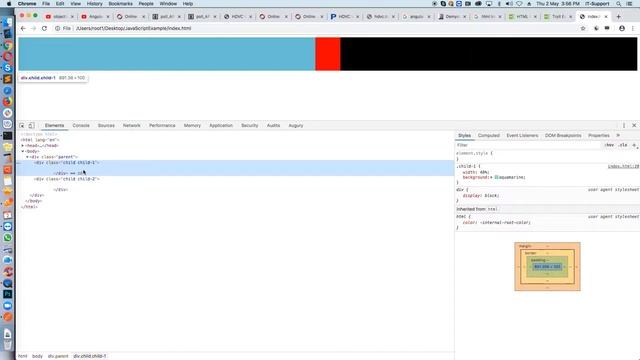Open WhatsApp from the Dock
Screen dimensions: 640x360
tap(8, 238)
